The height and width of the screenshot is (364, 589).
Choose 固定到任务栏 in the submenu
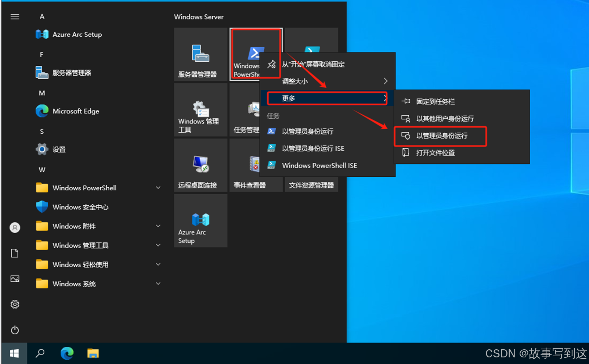[462, 101]
